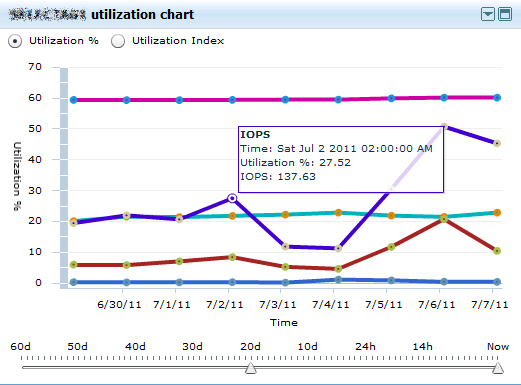Click the purple IOPS point at 7/3/11

pos(285,247)
